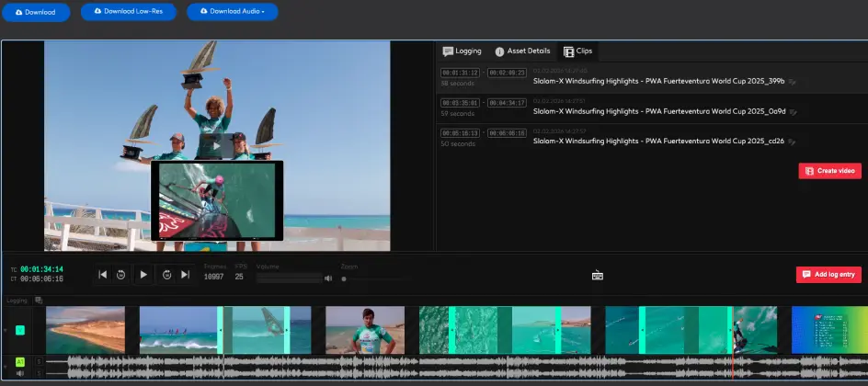Click the Add log entry button
The height and width of the screenshot is (386, 868).
[828, 274]
